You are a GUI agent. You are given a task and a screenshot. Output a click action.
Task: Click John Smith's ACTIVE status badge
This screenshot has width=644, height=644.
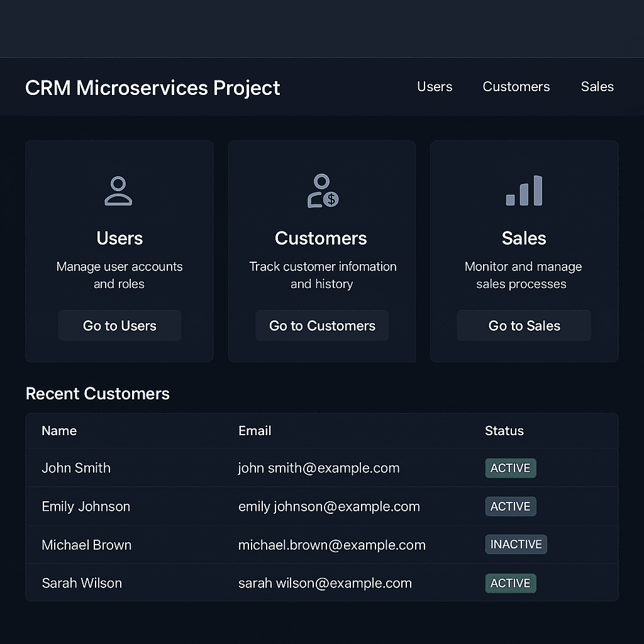tap(510, 468)
